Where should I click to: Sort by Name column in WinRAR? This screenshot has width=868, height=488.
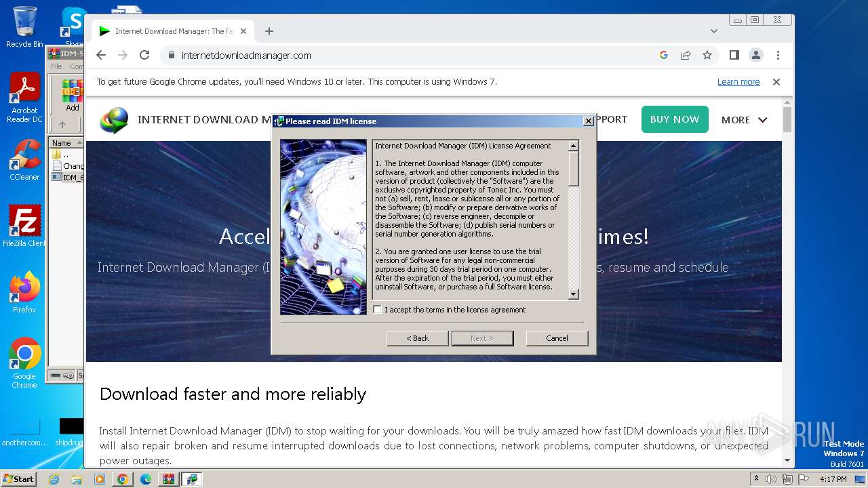[66, 143]
